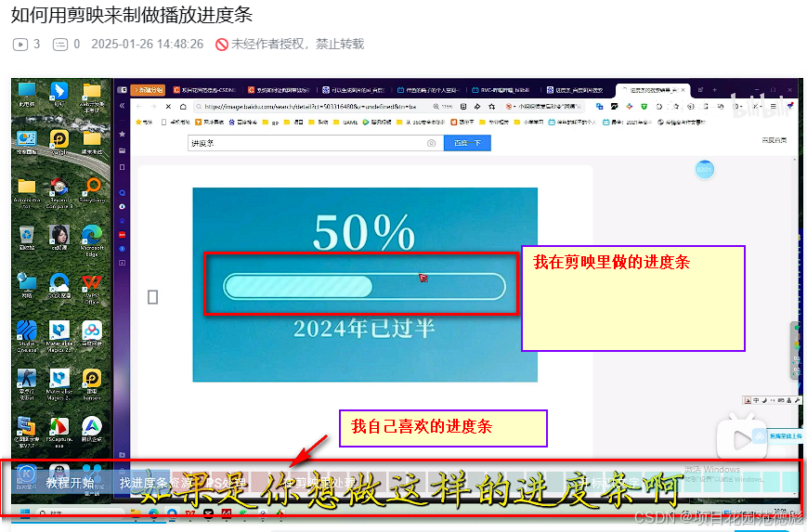807x532 pixels.
Task: Launch Studio Creator desktop shortcut
Action: [x=26, y=336]
